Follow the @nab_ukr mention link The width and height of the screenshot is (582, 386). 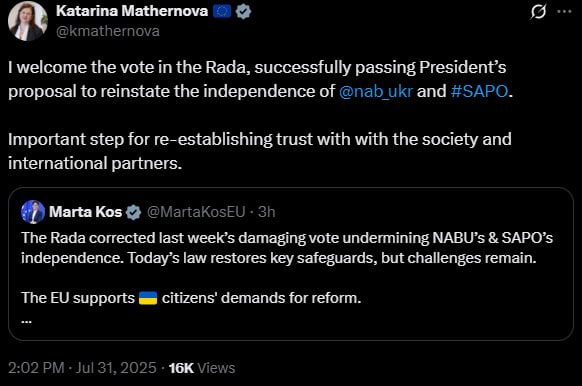tap(376, 91)
